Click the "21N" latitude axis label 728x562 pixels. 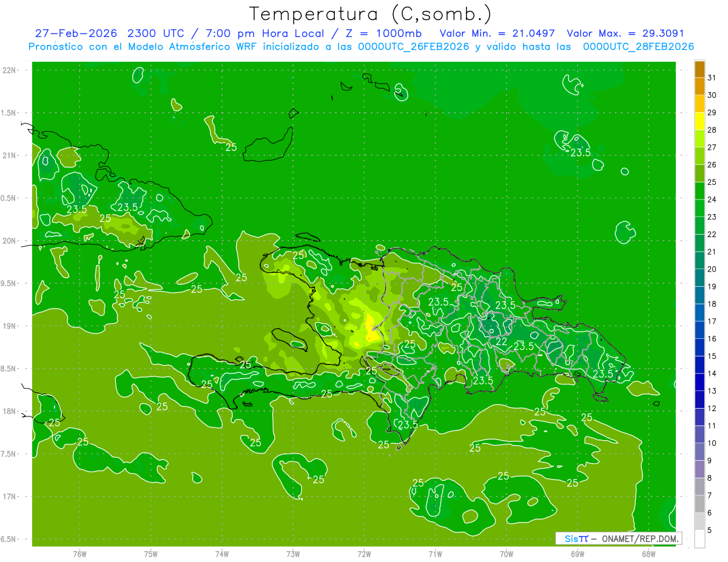(x=10, y=155)
